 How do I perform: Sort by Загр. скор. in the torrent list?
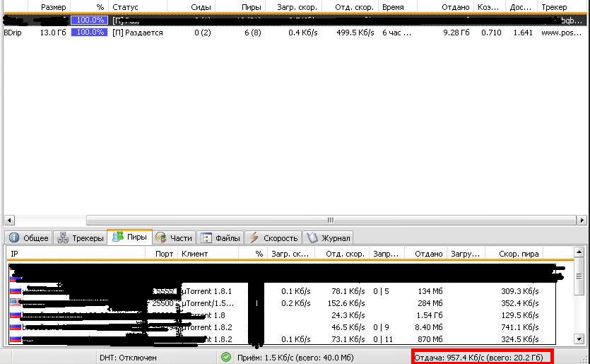pos(294,7)
